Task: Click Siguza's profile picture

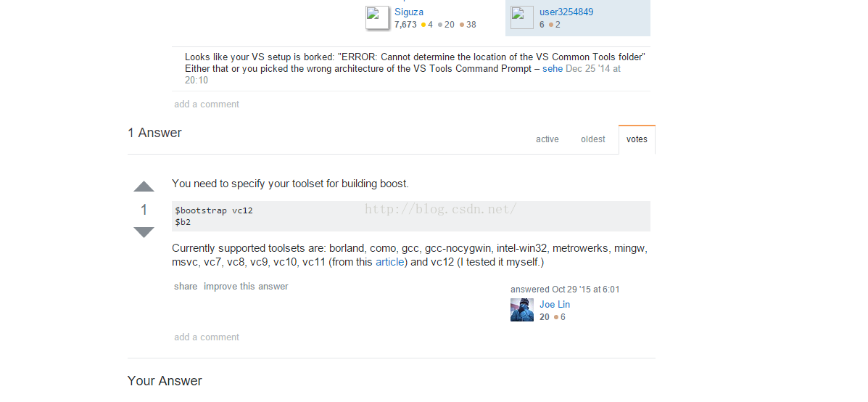Action: (378, 17)
